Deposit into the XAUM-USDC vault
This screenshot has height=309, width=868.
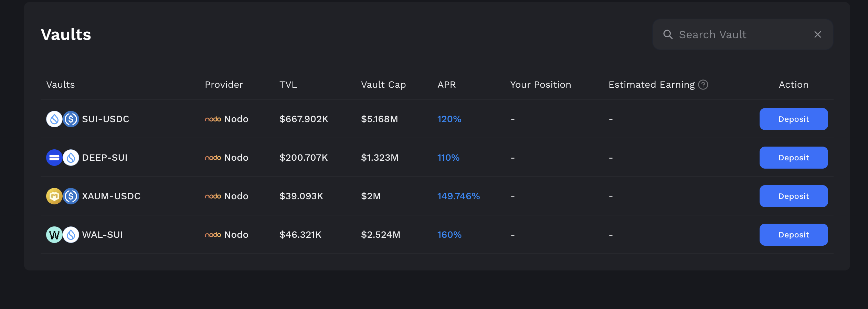(793, 196)
